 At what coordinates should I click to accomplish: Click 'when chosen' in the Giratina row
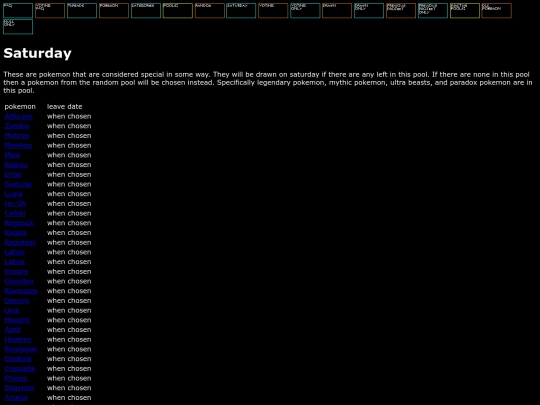[69, 359]
